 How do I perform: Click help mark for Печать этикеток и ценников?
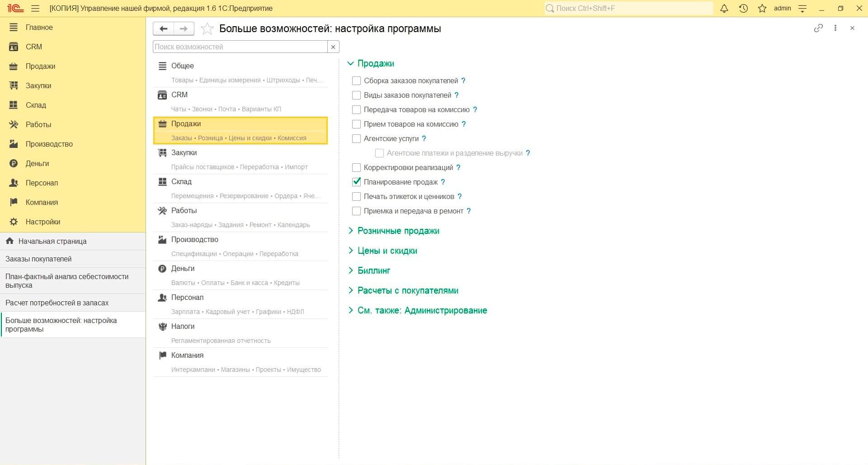460,196
